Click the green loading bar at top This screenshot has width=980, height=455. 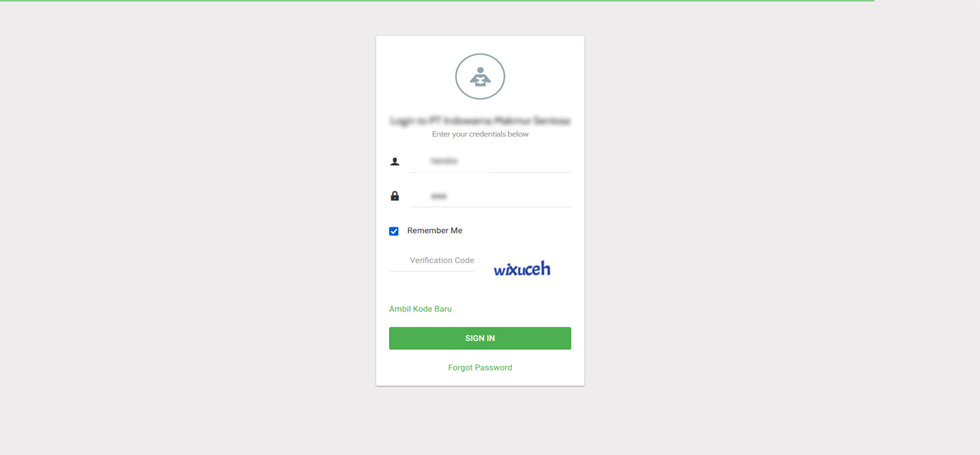coord(437,1)
